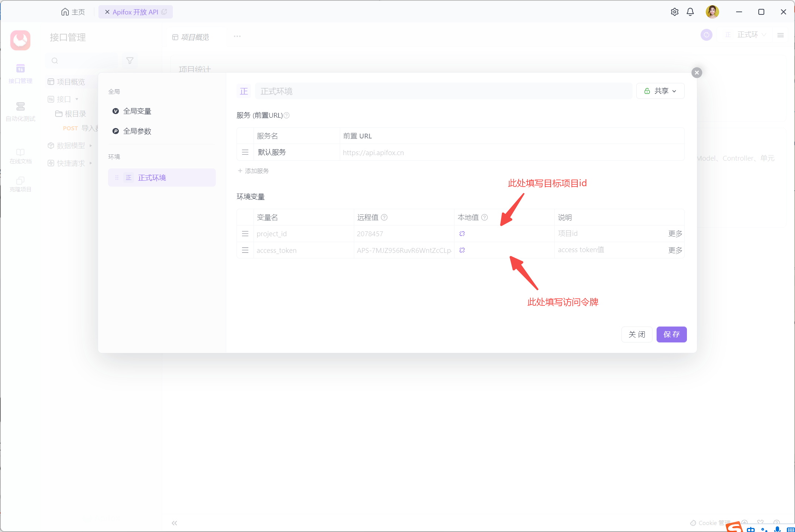The height and width of the screenshot is (532, 795).
Task: Click help icon beside 服务 (前置URL)
Action: pyautogui.click(x=286, y=116)
